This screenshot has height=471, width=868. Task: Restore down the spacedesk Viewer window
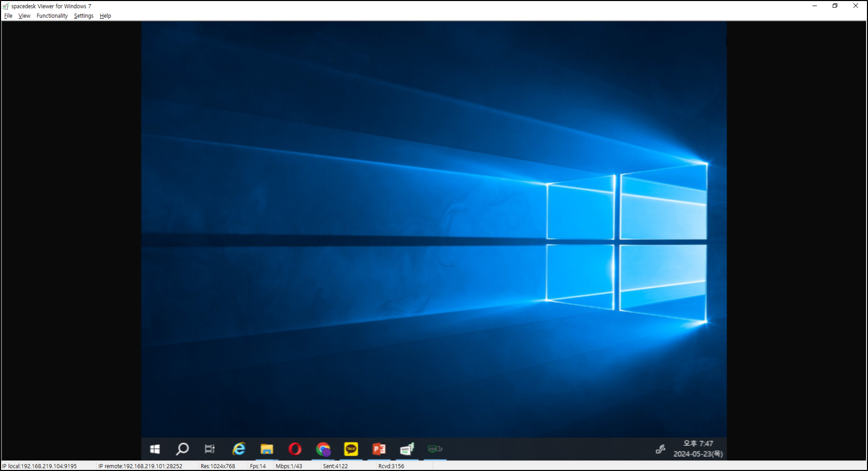[835, 6]
